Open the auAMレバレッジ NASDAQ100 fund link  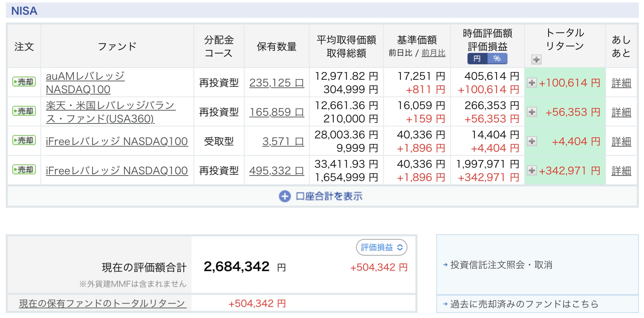(85, 83)
